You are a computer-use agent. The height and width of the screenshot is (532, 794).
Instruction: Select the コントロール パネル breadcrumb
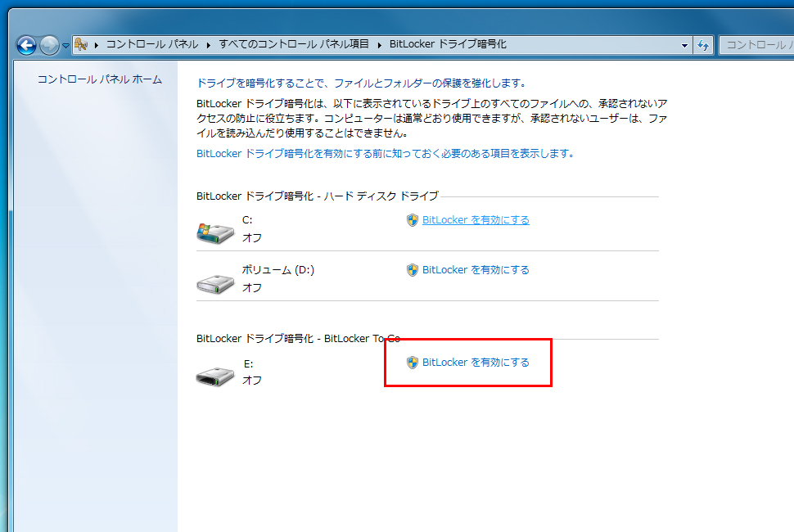(x=152, y=44)
